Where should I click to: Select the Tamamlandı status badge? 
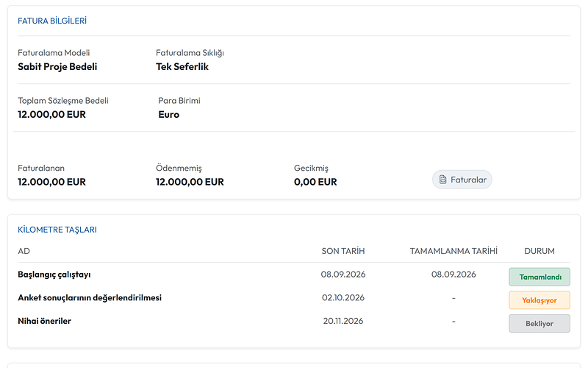click(x=539, y=277)
